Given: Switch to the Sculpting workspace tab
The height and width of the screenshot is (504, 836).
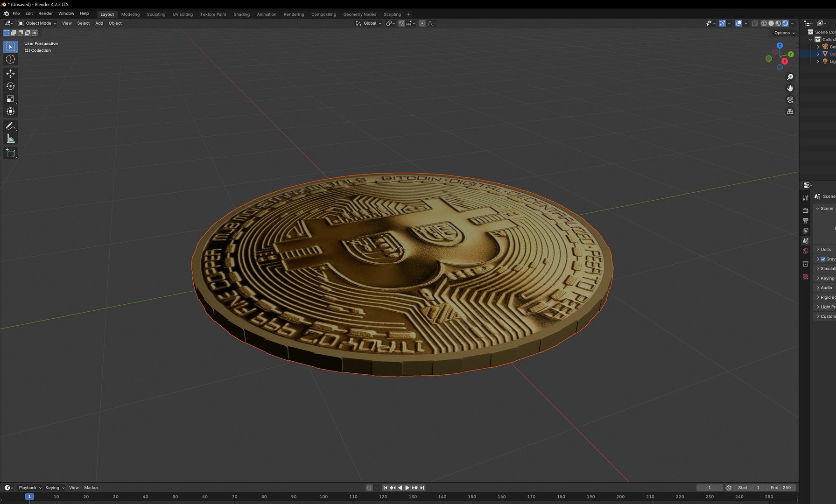Looking at the screenshot, I should (156, 14).
